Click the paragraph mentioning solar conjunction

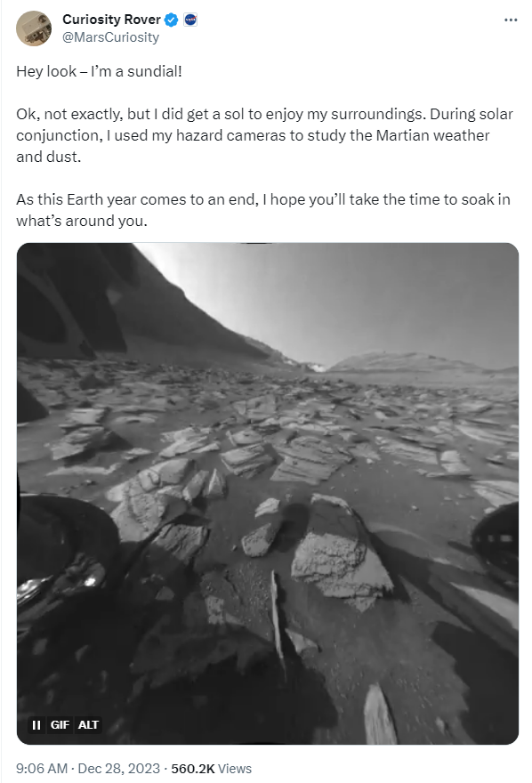(x=264, y=135)
